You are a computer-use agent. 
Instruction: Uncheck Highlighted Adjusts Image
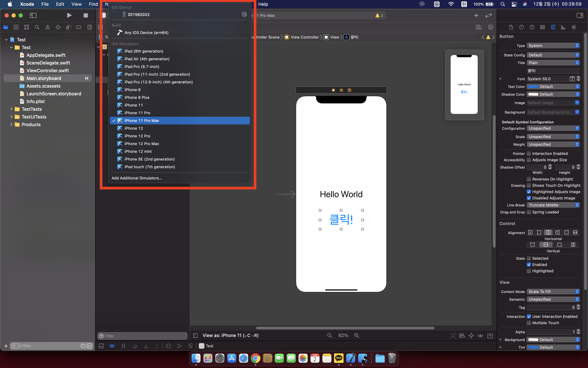click(529, 192)
